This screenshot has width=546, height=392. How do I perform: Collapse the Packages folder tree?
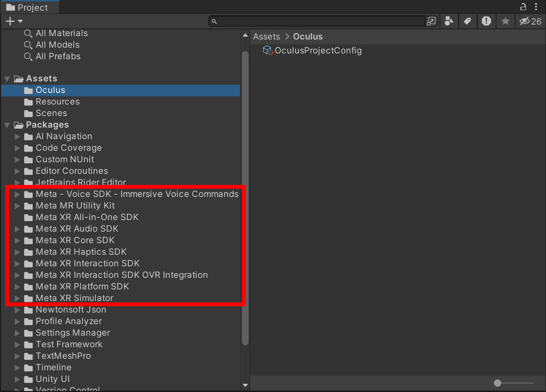(x=7, y=125)
